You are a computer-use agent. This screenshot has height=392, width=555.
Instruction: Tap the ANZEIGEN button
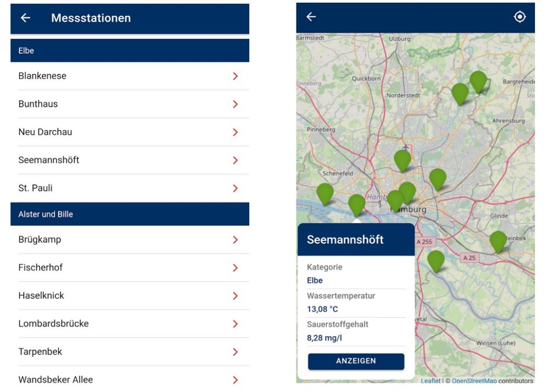point(356,361)
